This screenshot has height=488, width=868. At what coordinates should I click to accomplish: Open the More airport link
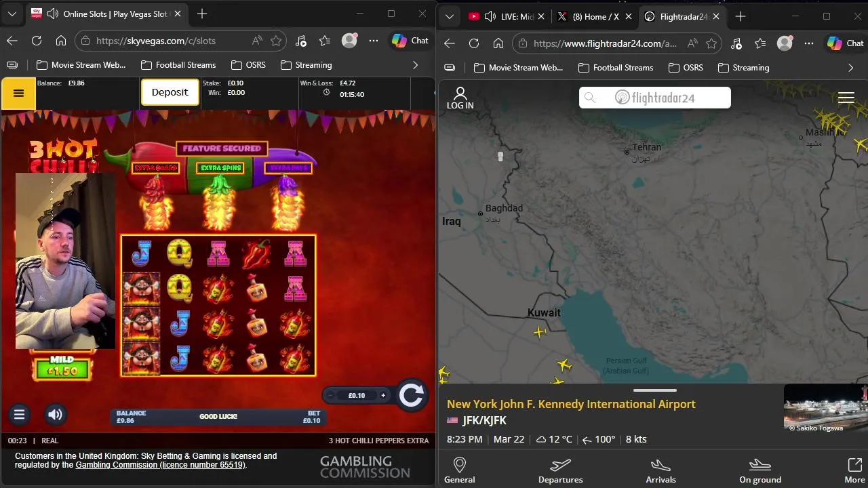pos(854,470)
